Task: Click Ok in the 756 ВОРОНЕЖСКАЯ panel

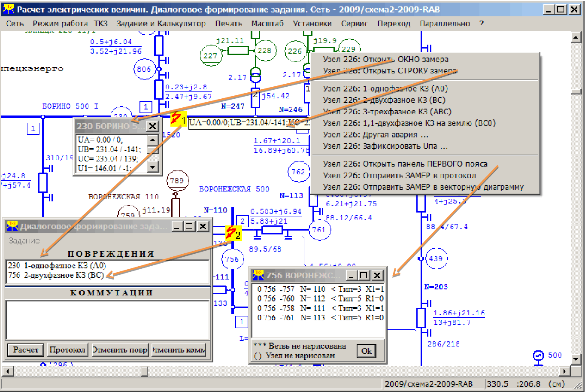Action: pos(366,351)
